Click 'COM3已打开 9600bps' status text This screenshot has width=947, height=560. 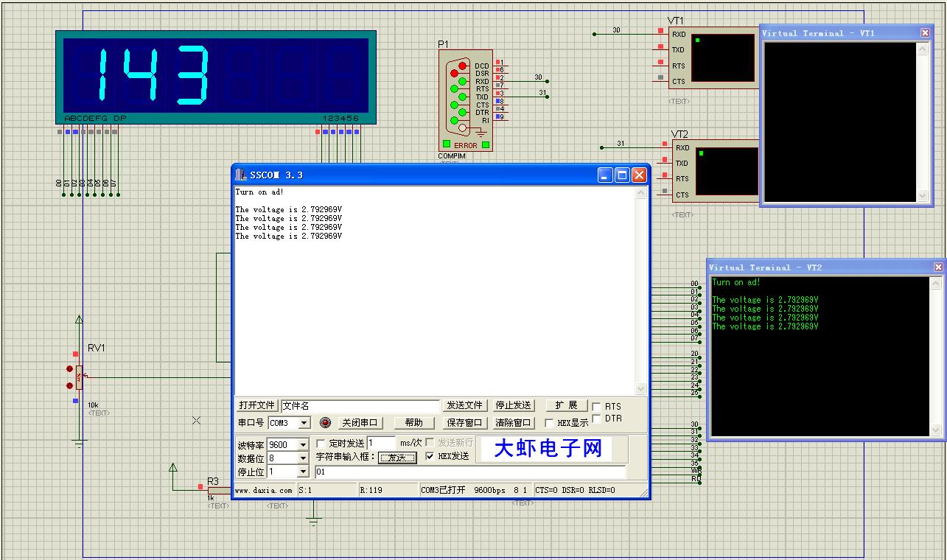463,490
